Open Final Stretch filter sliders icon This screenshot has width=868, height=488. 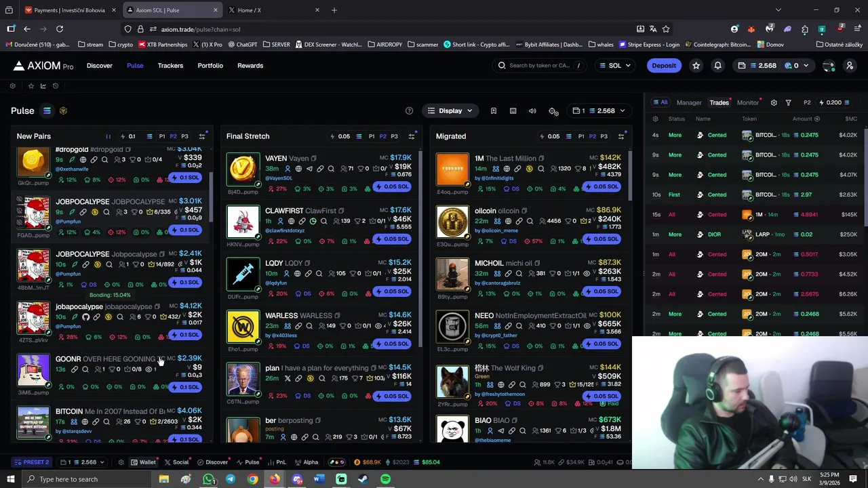click(x=411, y=136)
